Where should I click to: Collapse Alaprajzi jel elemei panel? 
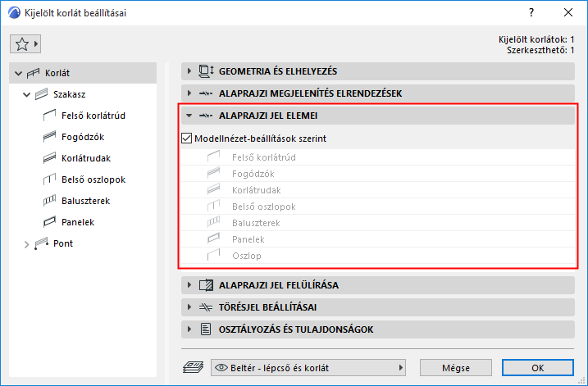point(189,116)
